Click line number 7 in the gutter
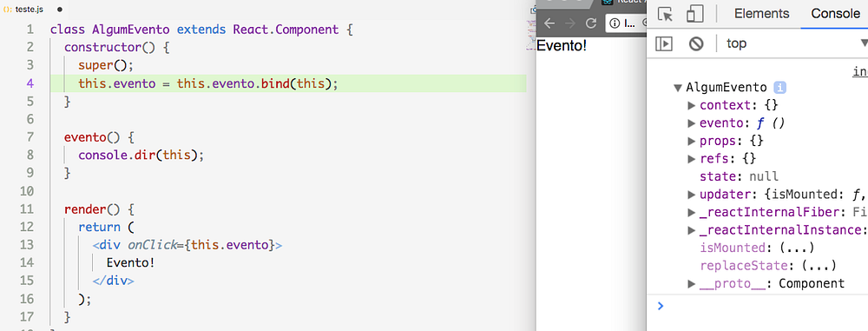 click(x=30, y=137)
